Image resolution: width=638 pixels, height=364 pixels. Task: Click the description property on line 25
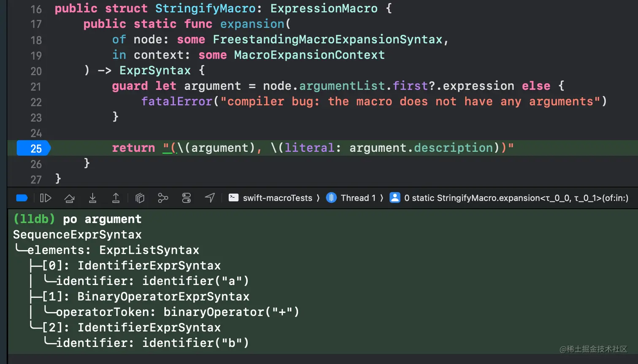click(x=454, y=148)
